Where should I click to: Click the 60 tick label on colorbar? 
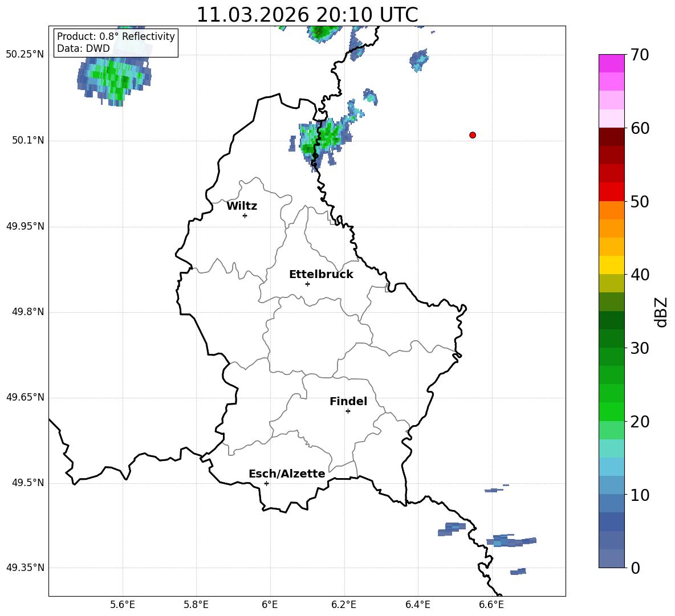click(640, 128)
